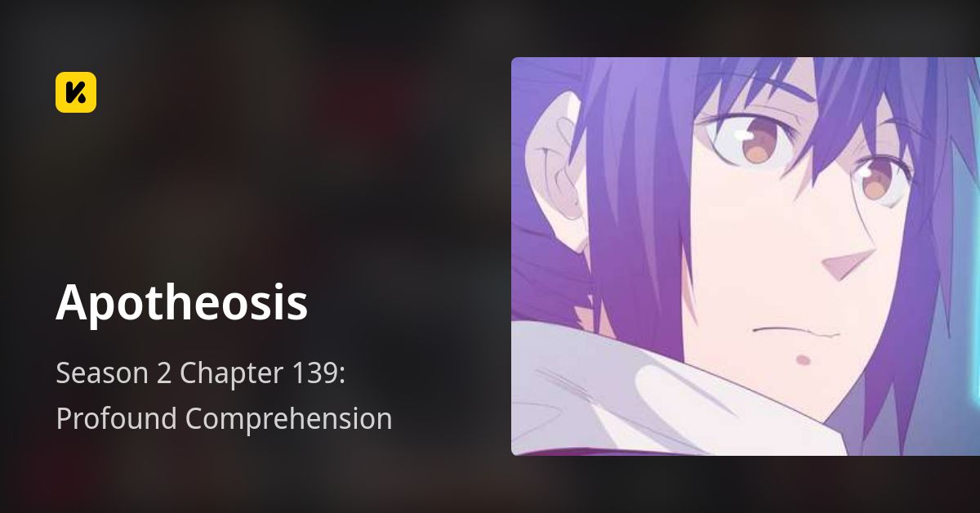Click the yellow K logo icon
This screenshot has height=513, width=980.
click(x=76, y=92)
